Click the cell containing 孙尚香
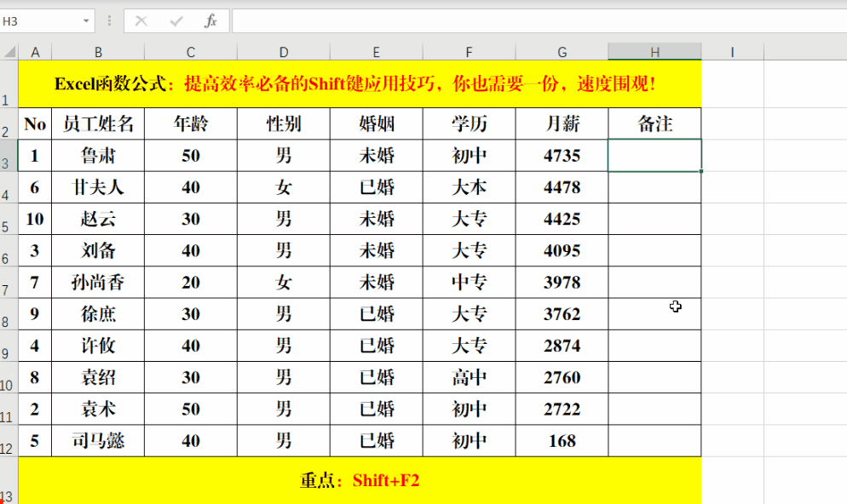The image size is (847, 504). tap(98, 282)
